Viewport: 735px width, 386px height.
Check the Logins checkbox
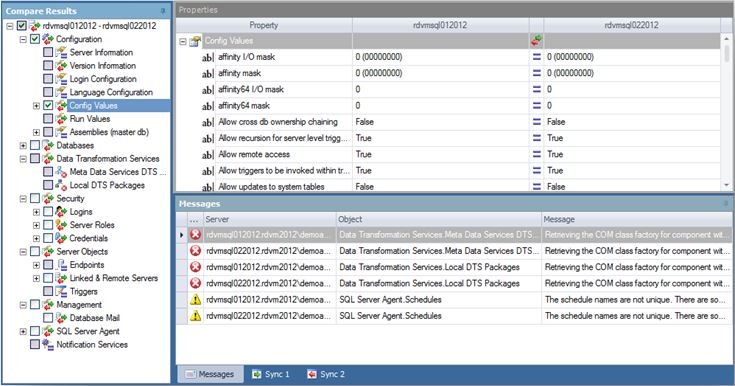(x=48, y=212)
